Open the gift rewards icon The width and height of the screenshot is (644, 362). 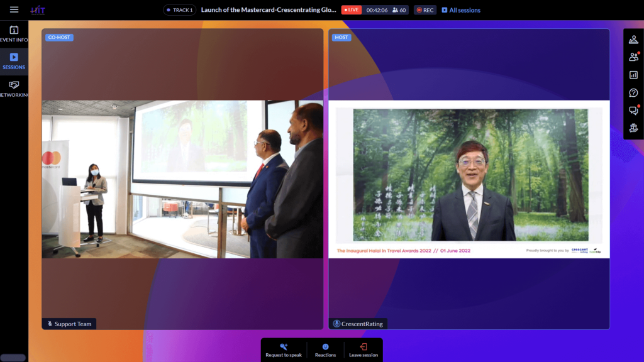tap(633, 128)
